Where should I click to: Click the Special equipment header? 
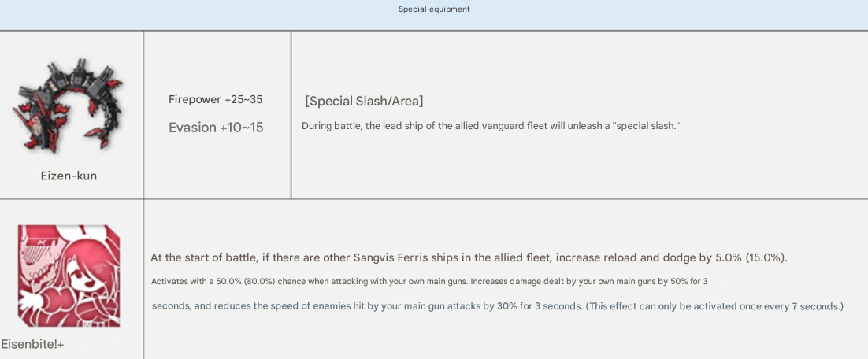point(434,9)
